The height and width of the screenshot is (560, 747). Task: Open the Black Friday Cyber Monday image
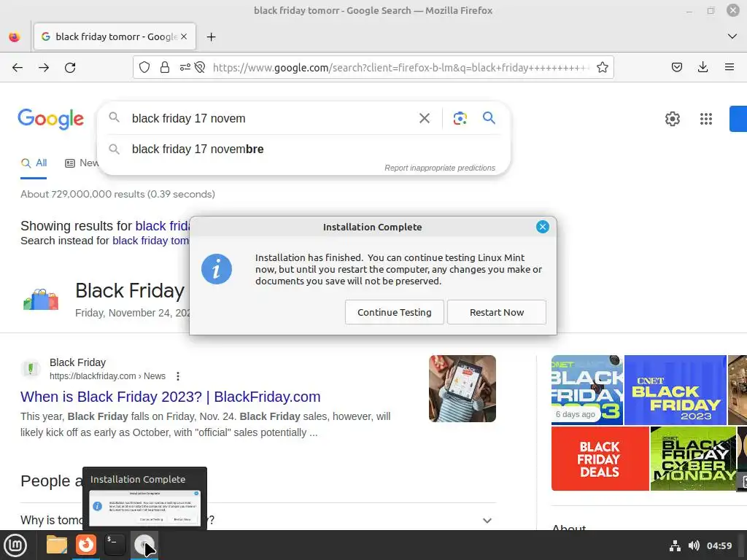pos(693,459)
